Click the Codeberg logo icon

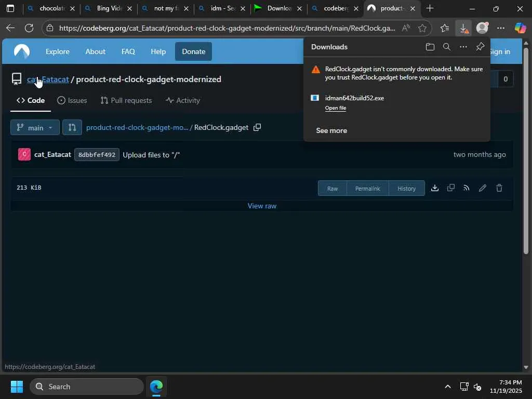tap(22, 51)
